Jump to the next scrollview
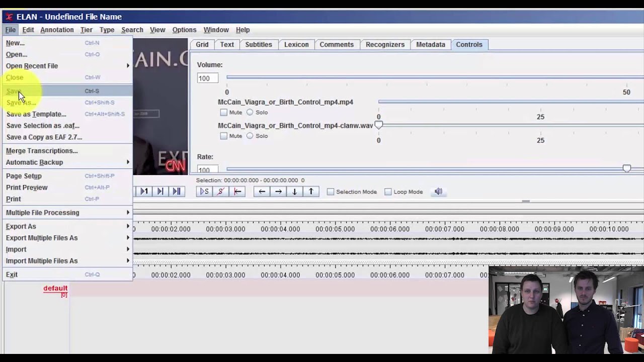The width and height of the screenshot is (644, 362). 160,192
